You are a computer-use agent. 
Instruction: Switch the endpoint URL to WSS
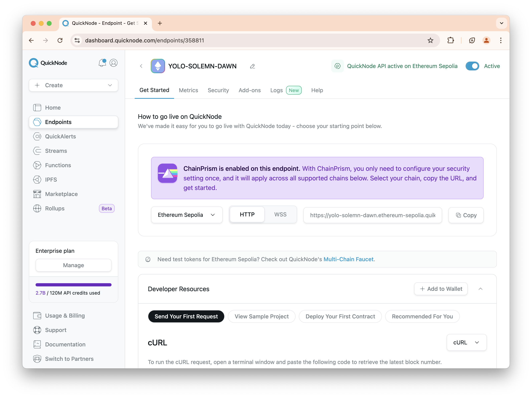click(280, 214)
